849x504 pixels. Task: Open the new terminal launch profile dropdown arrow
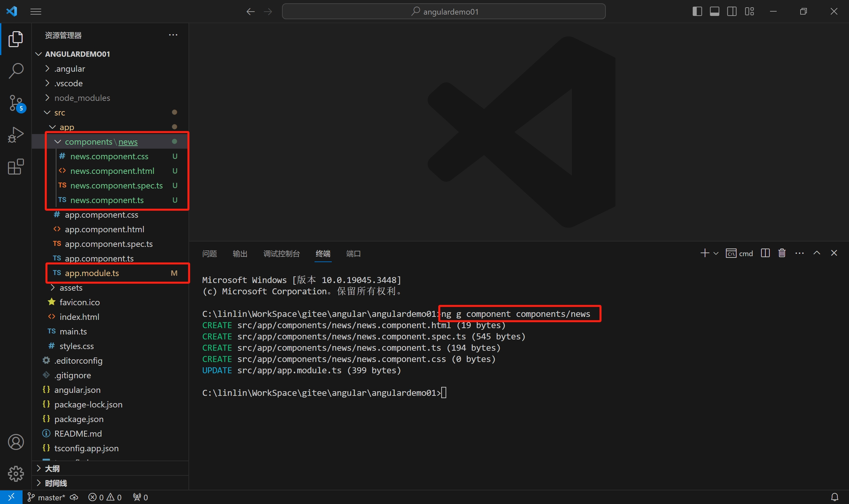(x=716, y=253)
